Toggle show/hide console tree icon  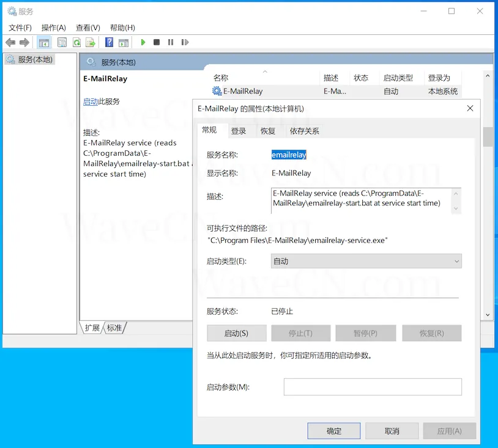[x=44, y=42]
